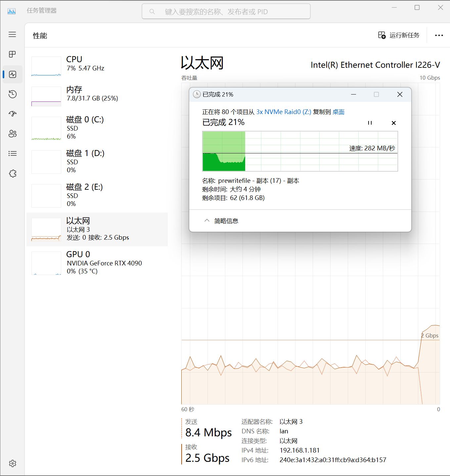This screenshot has width=450, height=476.
Task: Click the 10 Gbps scale label
Action: tap(430, 78)
